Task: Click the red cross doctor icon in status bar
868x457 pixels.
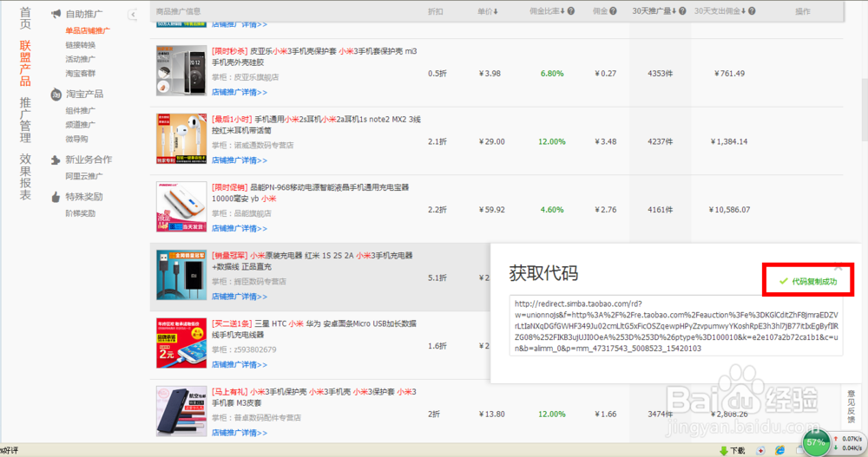Action: click(x=760, y=450)
